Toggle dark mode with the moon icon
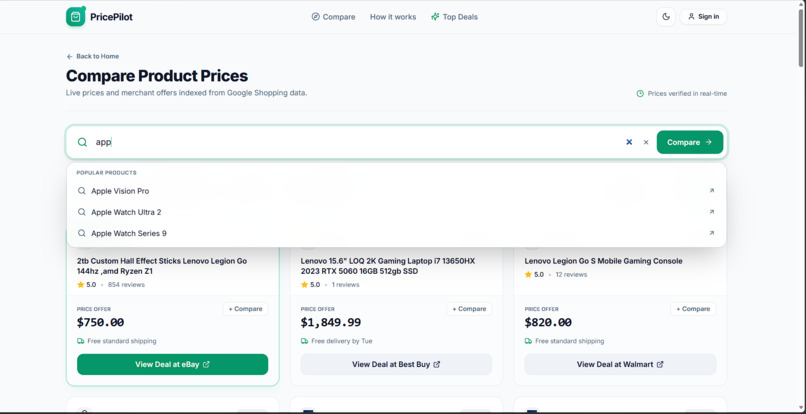806x414 pixels. coord(666,16)
